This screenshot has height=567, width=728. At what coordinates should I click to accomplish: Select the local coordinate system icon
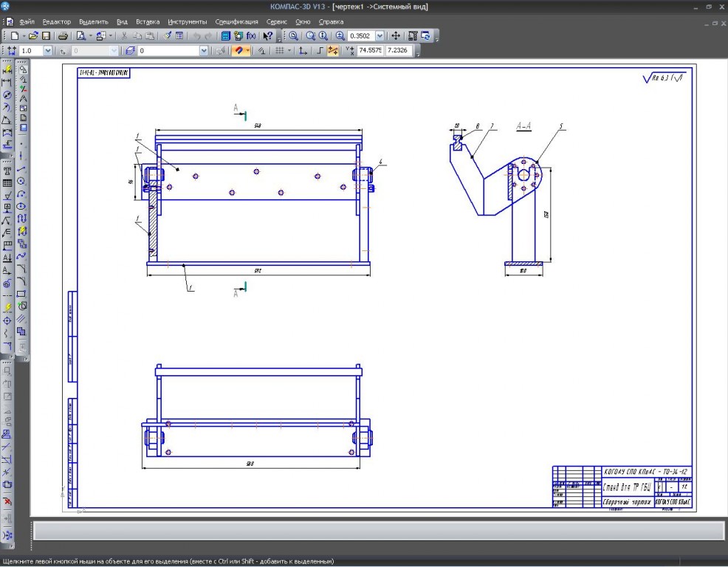click(x=303, y=51)
